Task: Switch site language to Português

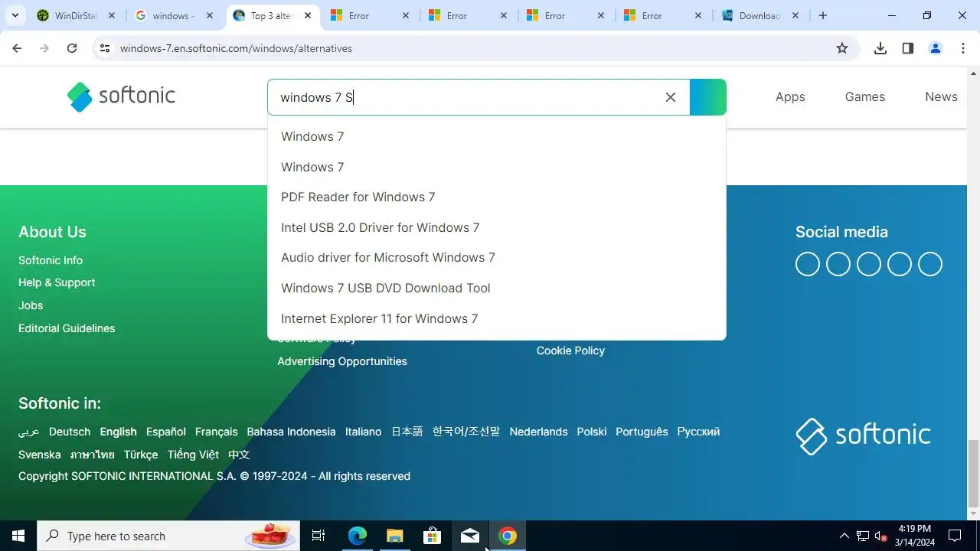Action: (x=642, y=432)
